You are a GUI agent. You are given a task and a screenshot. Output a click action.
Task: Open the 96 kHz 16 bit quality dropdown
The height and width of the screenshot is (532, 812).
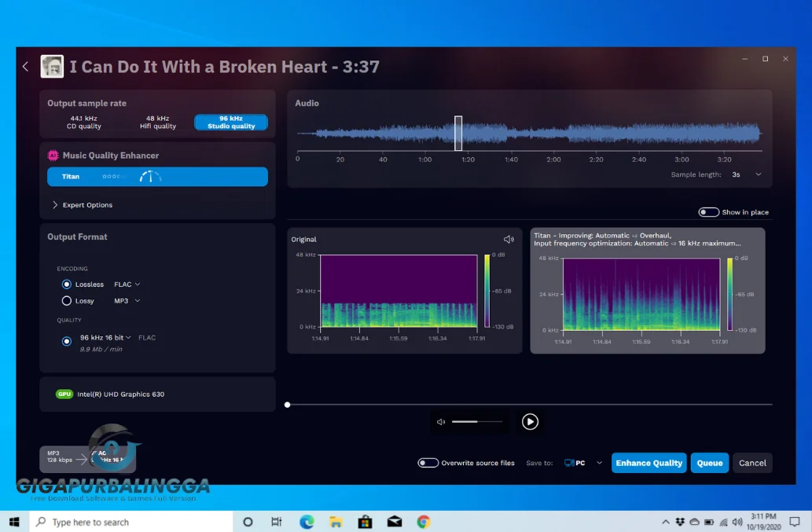coord(105,337)
